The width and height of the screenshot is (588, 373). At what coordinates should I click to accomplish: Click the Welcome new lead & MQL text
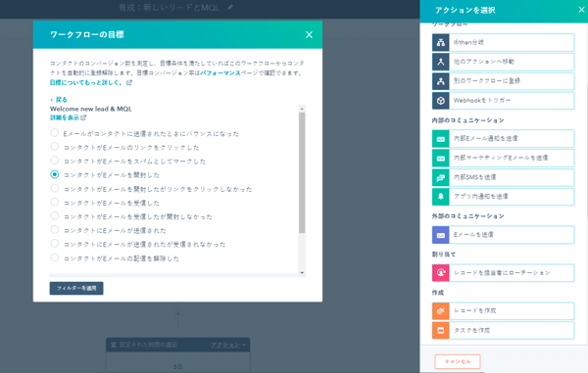coord(91,109)
